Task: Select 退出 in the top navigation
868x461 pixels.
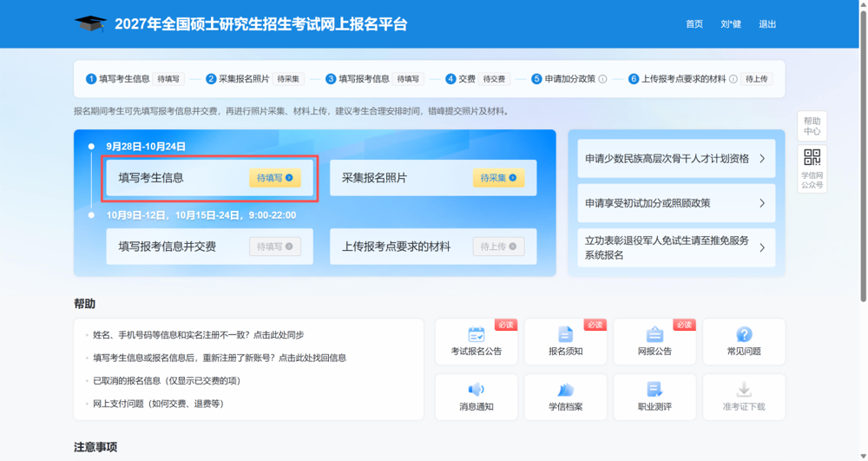Action: 767,24
